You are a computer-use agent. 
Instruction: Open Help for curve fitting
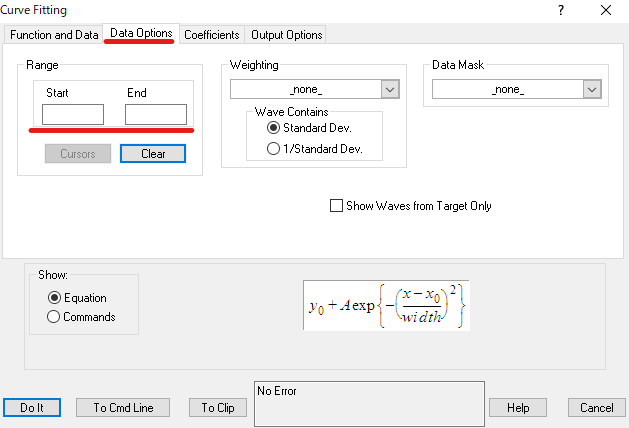[517, 407]
